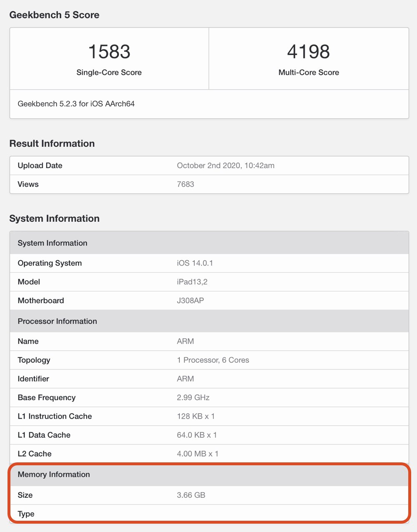Click the Topology row label
Viewport: 417px width, 532px height.
[x=34, y=360]
